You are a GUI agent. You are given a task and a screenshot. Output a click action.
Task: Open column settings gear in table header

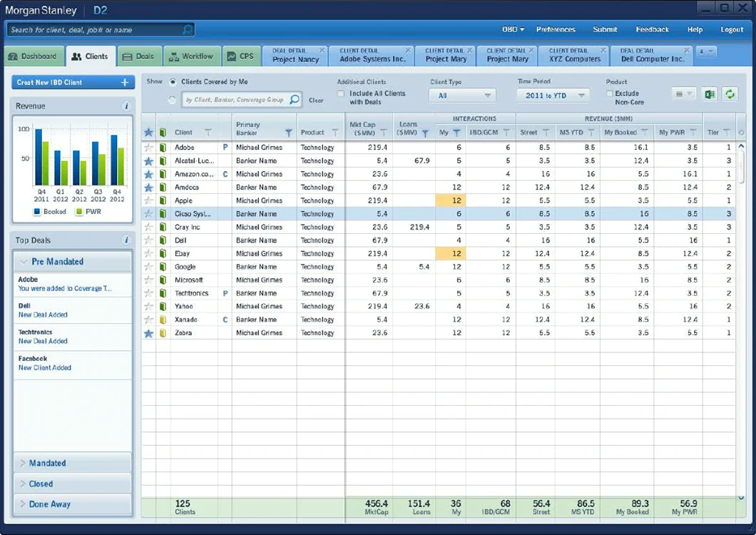pos(741,132)
